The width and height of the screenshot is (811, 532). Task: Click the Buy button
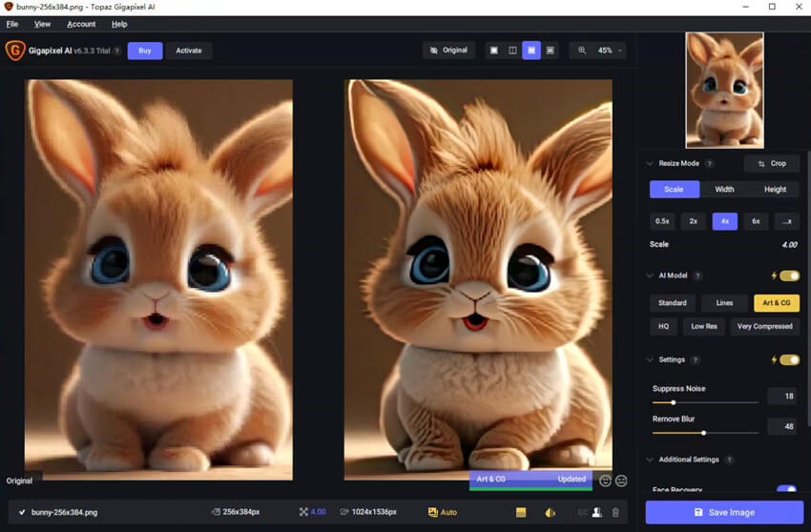[x=145, y=51]
